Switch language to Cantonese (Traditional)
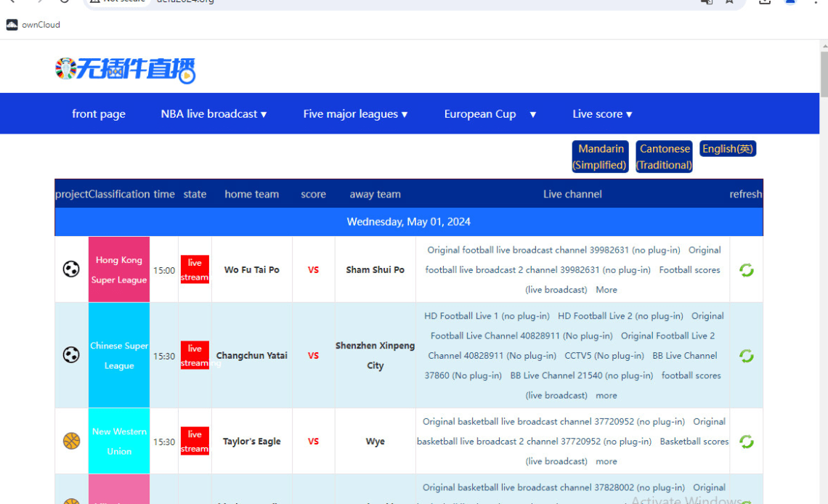 [x=665, y=157]
